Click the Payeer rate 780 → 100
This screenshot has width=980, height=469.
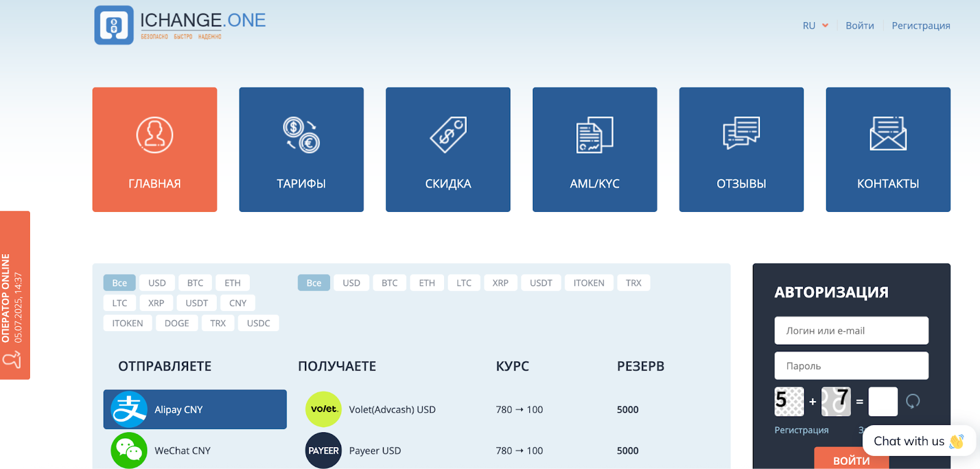(519, 451)
